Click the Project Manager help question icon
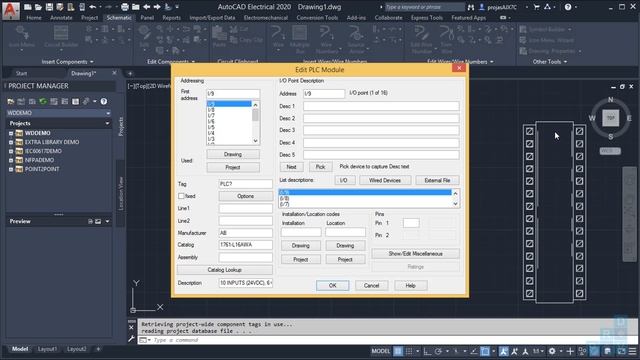The width and height of the screenshot is (640, 360). [x=104, y=101]
